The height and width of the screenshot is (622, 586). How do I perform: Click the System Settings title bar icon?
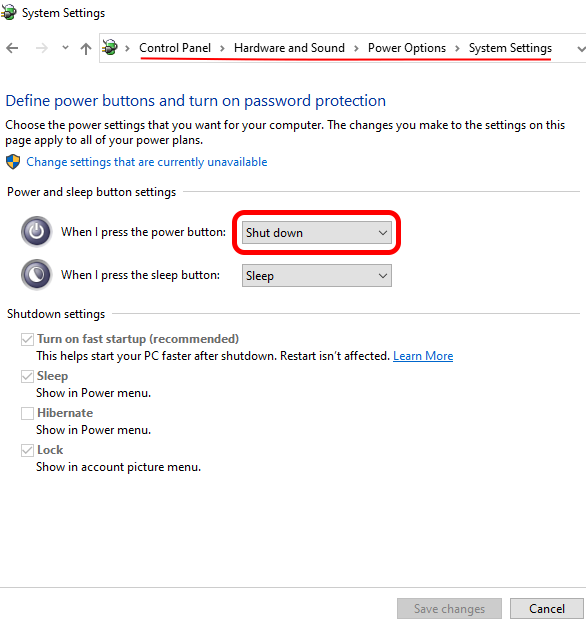pos(8,12)
